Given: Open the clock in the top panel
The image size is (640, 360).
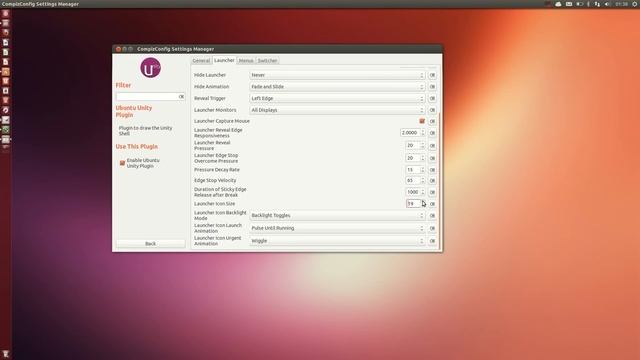Looking at the screenshot, I should (x=622, y=4).
